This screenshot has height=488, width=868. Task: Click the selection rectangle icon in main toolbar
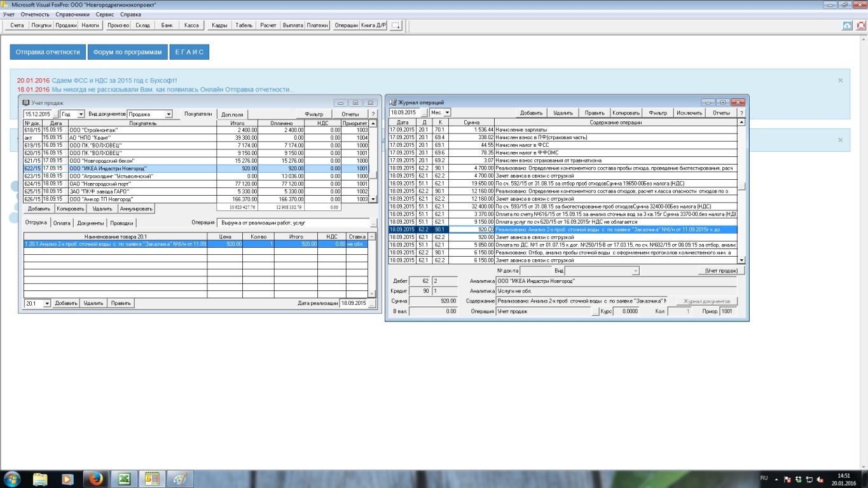click(396, 25)
